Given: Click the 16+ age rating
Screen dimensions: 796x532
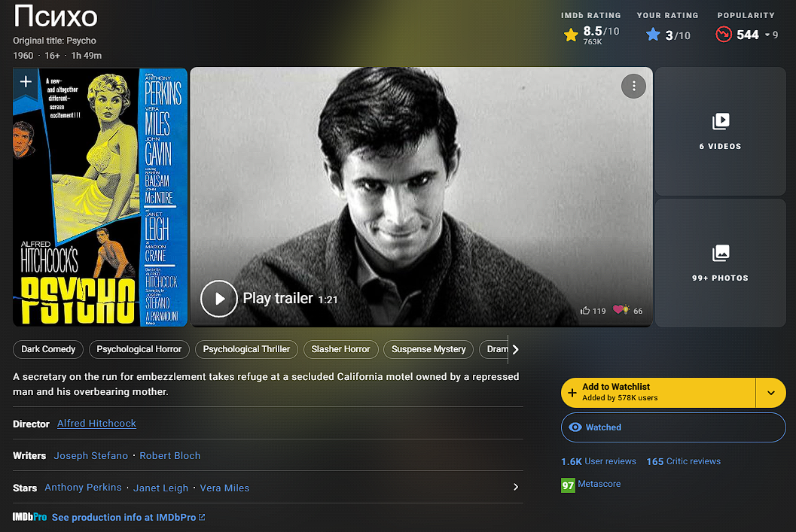Looking at the screenshot, I should (x=52, y=56).
